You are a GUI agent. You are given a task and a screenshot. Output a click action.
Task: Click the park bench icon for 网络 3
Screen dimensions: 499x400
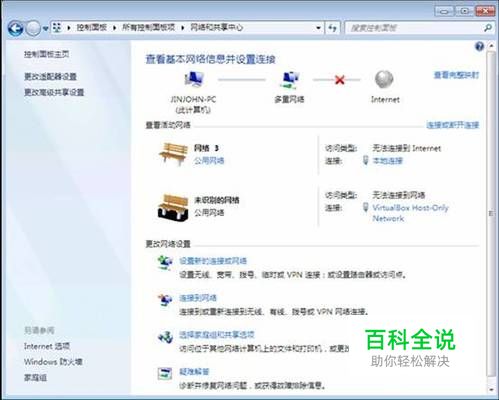[x=173, y=154]
